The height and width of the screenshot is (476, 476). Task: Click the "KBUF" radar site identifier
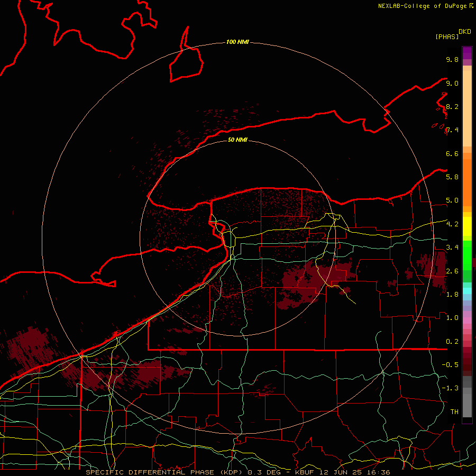[305, 472]
